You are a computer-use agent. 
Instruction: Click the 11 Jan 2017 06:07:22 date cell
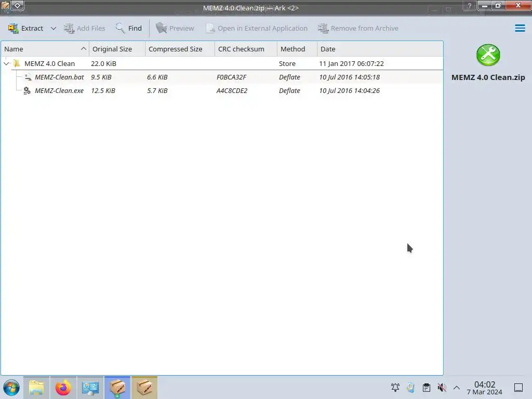pyautogui.click(x=351, y=63)
